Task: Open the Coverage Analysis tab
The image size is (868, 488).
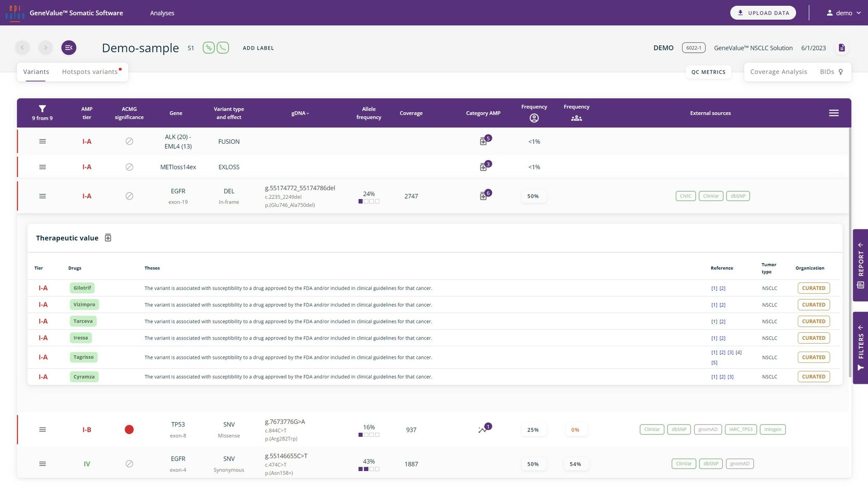Action: coord(778,72)
